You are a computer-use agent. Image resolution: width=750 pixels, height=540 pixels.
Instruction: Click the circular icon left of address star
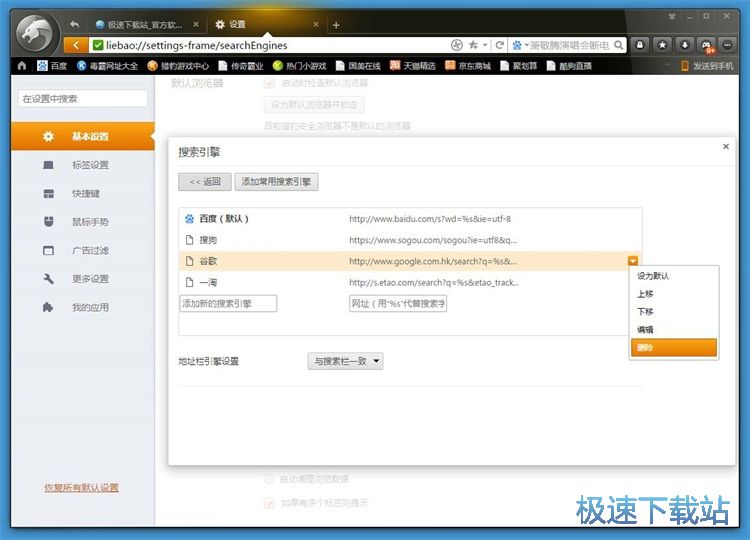(x=457, y=45)
